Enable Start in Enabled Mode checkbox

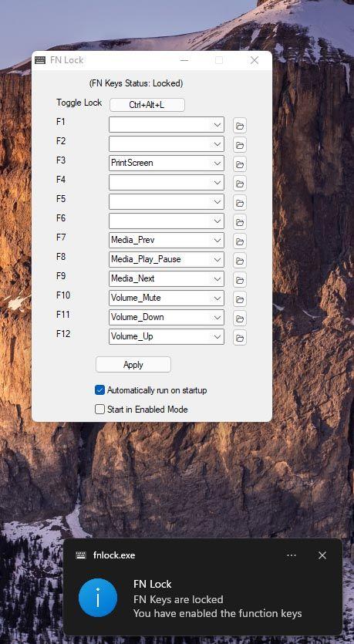99,409
